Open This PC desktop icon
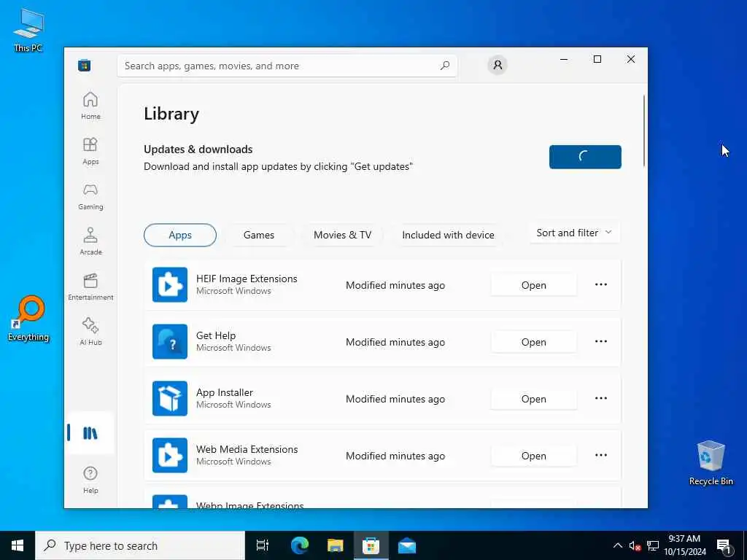The image size is (747, 560). click(x=28, y=29)
